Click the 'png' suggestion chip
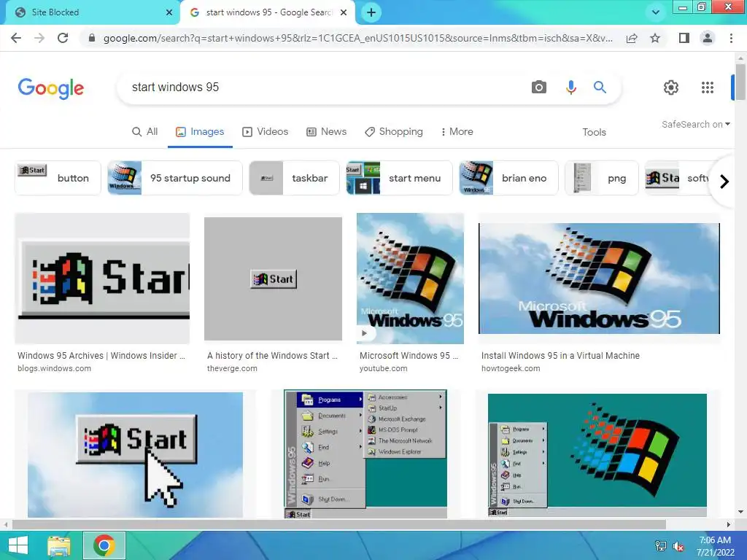The image size is (747, 560). click(x=602, y=178)
